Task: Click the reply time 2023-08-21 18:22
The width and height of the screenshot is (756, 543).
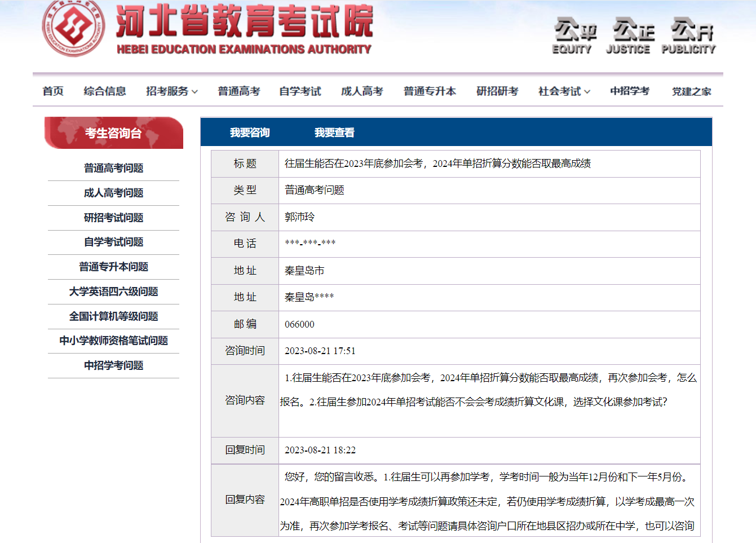Action: [x=320, y=450]
